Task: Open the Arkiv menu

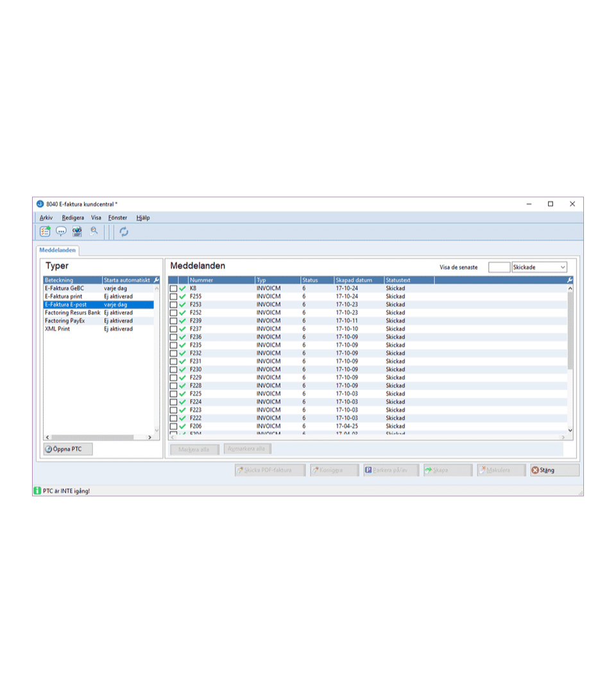Action: 46,218
